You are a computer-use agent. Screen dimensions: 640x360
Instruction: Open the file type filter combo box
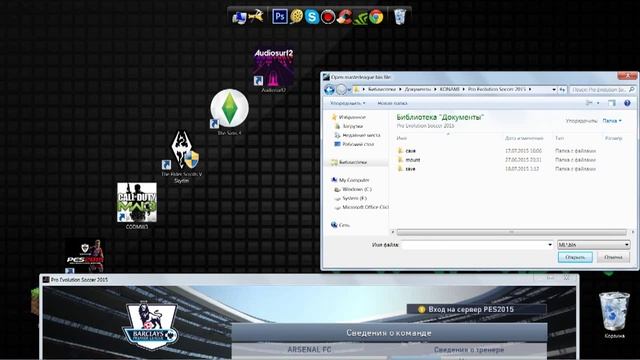click(x=593, y=244)
